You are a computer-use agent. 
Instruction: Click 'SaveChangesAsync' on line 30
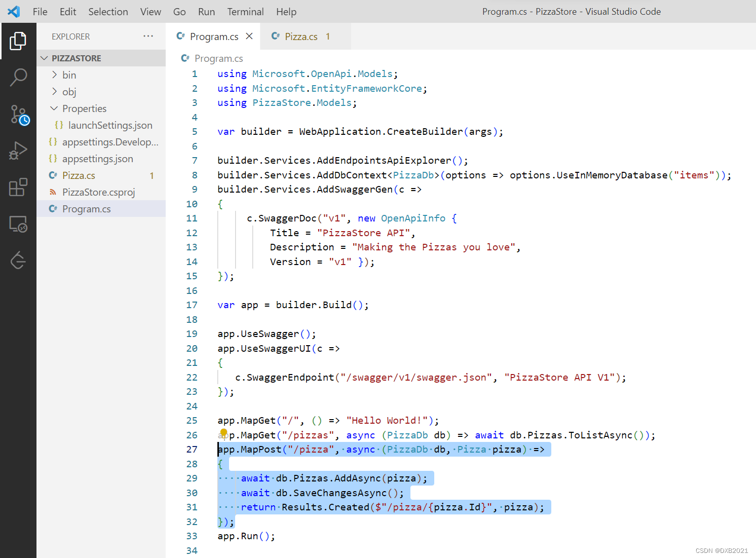click(340, 493)
